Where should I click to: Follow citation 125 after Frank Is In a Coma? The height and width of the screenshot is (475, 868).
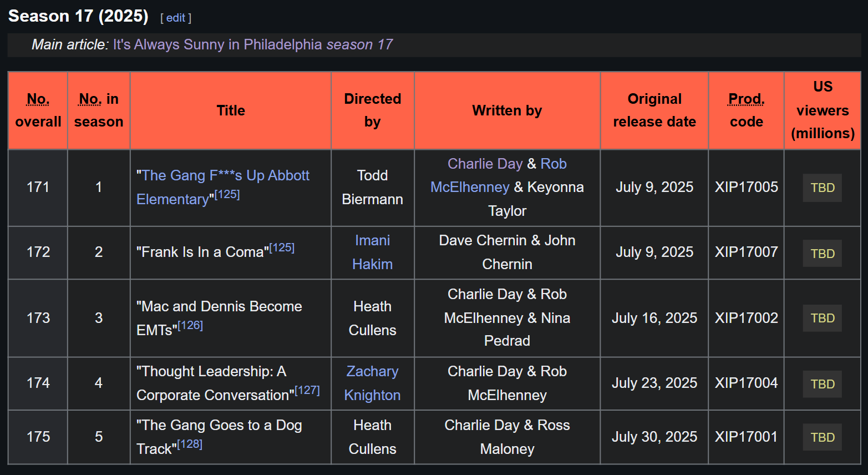tap(282, 247)
